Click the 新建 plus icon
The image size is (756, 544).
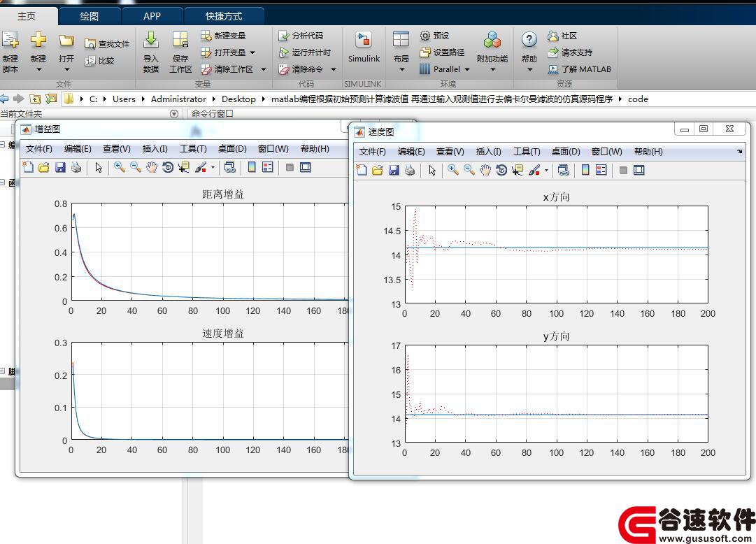point(38,40)
